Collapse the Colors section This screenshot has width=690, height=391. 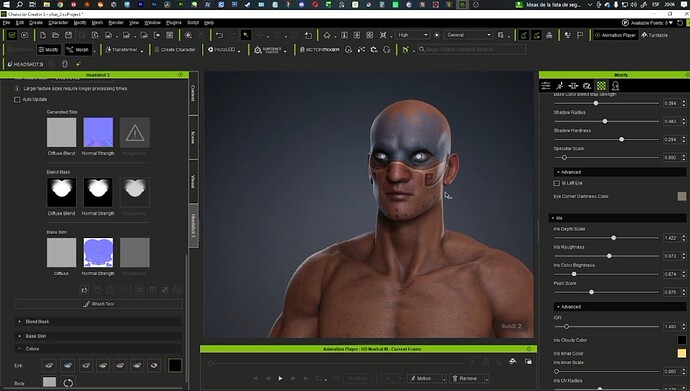(x=98, y=349)
